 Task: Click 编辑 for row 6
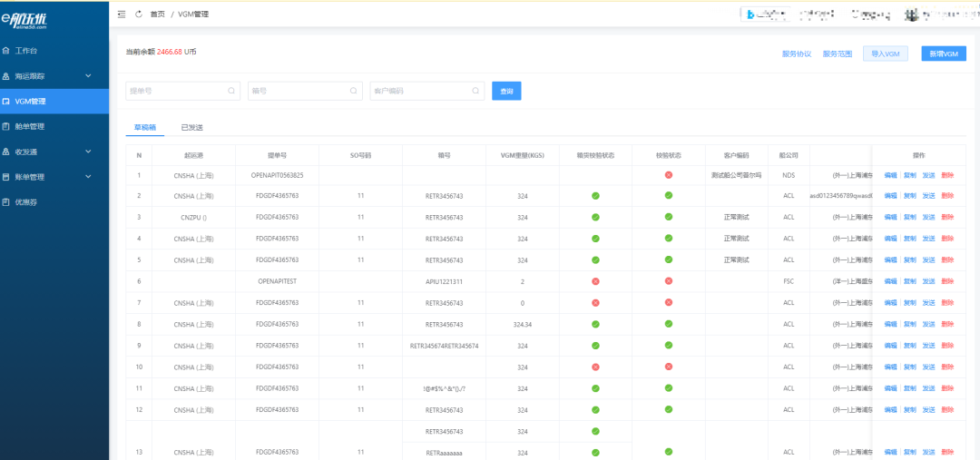coord(890,281)
